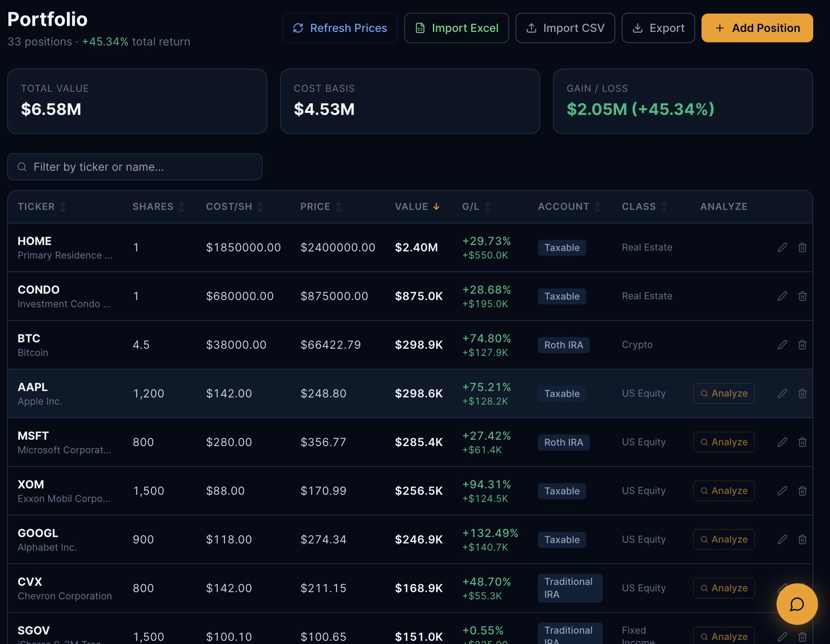Click the sort chevrons on the ACCOUNT column
The height and width of the screenshot is (644, 830).
[598, 207]
